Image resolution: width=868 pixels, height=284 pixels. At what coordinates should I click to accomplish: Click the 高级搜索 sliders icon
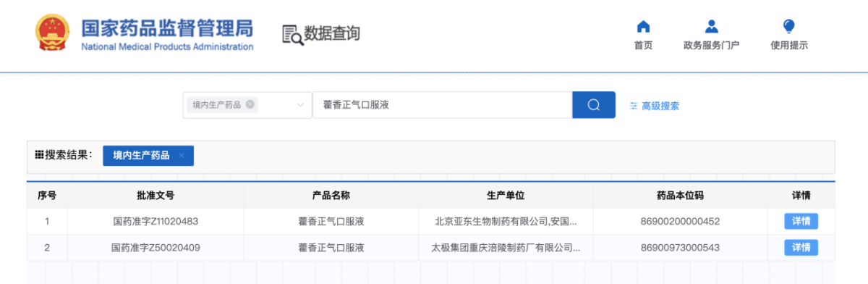[634, 106]
